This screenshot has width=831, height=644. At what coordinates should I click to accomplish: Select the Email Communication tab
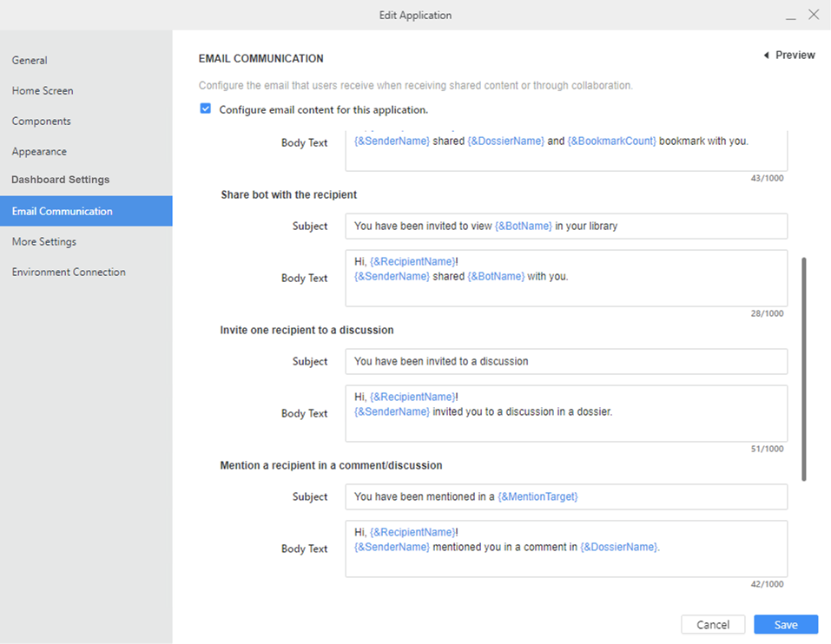63,211
